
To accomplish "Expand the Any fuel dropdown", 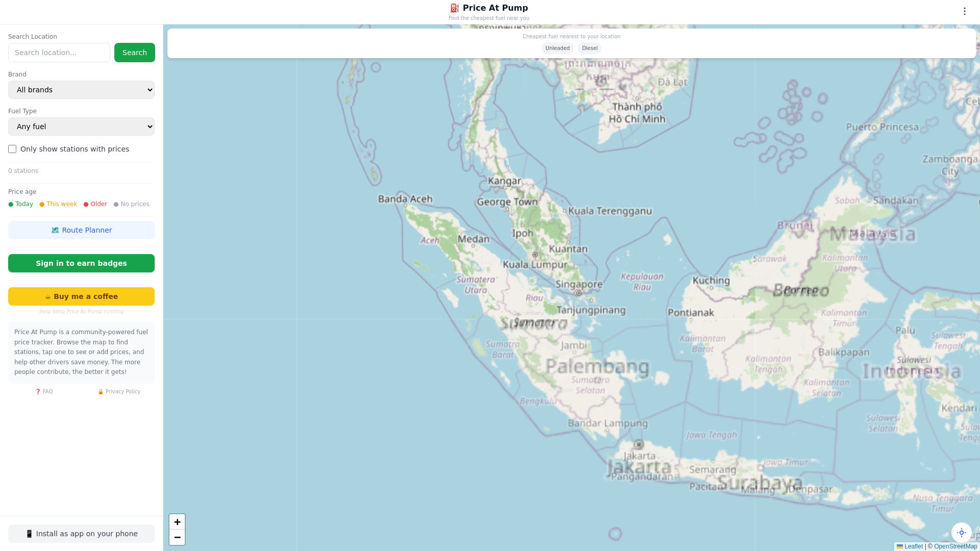I will pos(81,127).
